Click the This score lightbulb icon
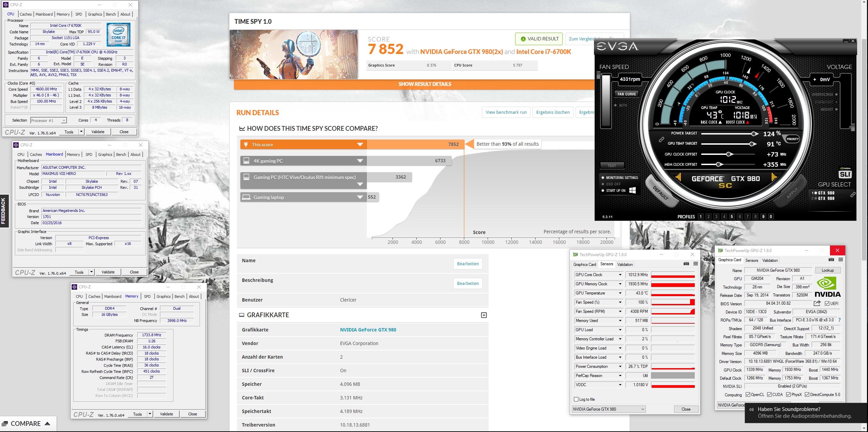Viewport: 868px width, 432px height. 246,144
